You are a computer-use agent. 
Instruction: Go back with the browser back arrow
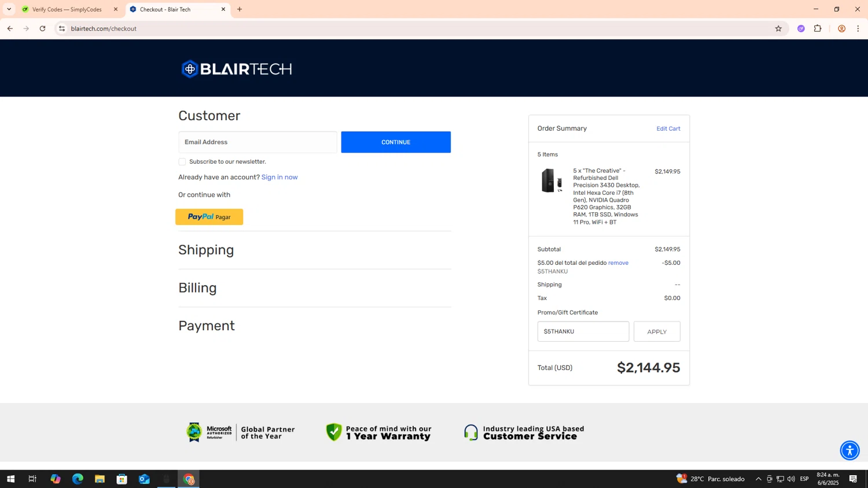(10, 28)
